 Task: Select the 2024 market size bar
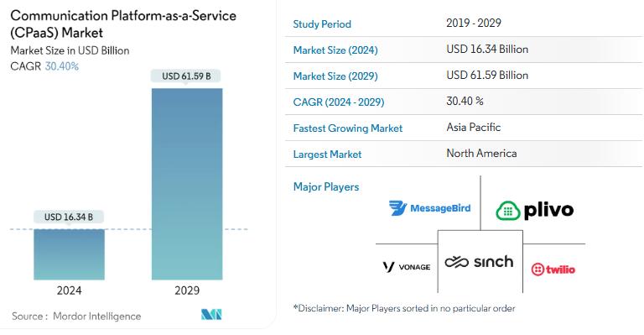(x=69, y=254)
